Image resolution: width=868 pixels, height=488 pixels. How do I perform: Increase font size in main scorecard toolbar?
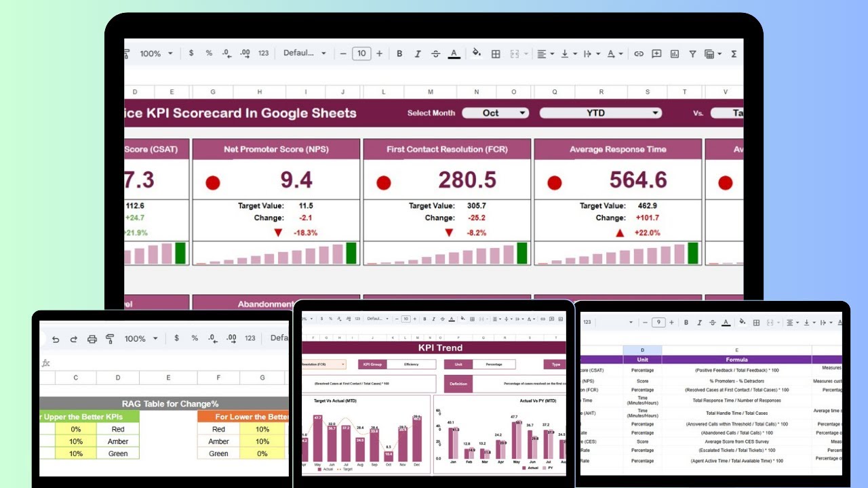point(379,54)
